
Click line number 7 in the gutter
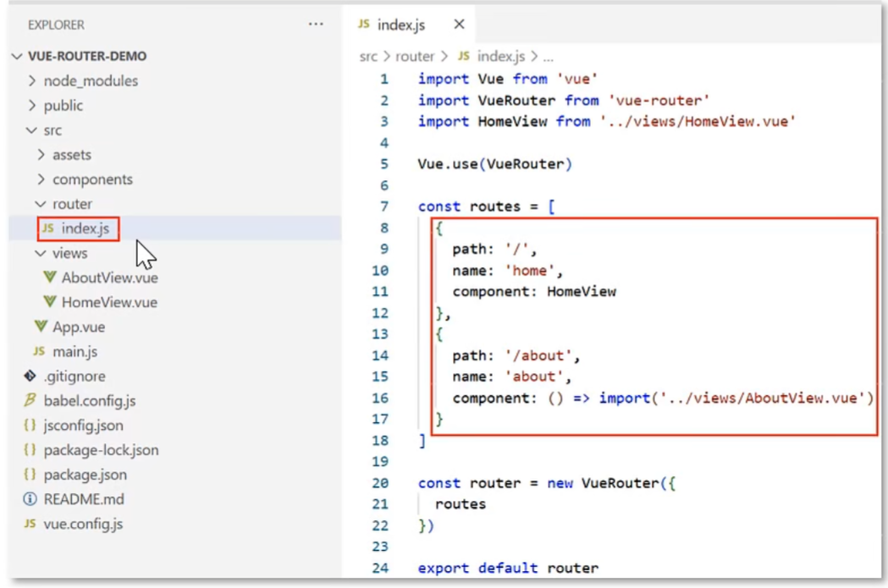384,206
